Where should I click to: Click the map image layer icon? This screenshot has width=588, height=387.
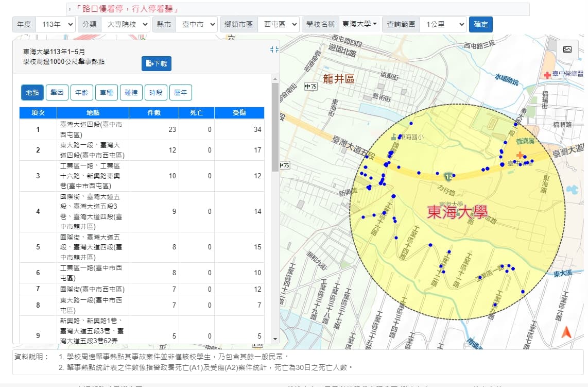coord(567,49)
